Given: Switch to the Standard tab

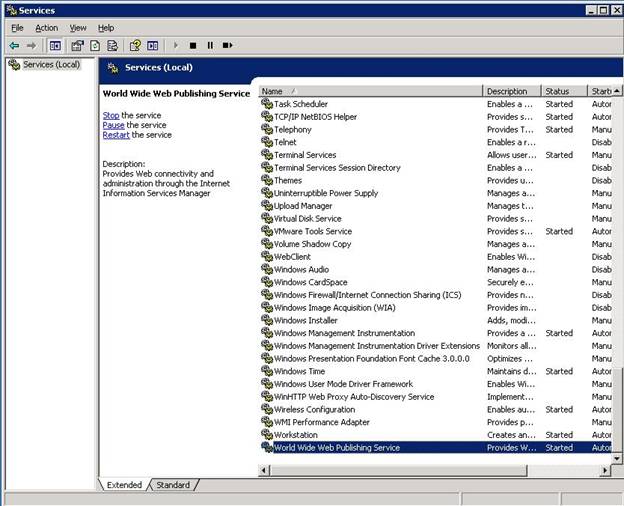Looking at the screenshot, I should [173, 485].
